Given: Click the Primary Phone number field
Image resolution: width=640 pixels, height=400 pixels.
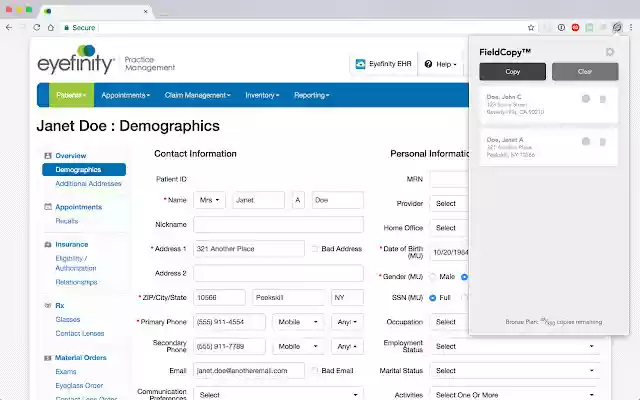Looking at the screenshot, I should [229, 322].
